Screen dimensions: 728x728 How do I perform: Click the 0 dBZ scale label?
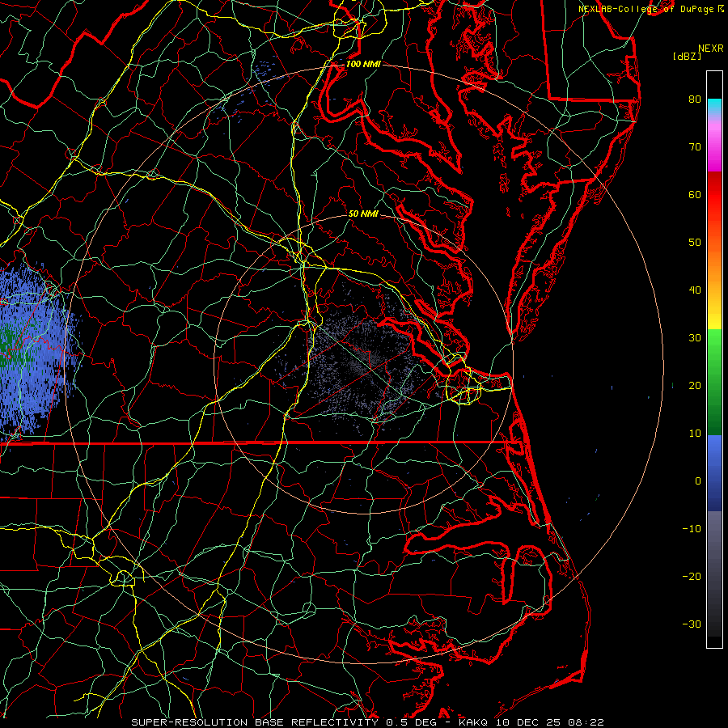pyautogui.click(x=698, y=481)
